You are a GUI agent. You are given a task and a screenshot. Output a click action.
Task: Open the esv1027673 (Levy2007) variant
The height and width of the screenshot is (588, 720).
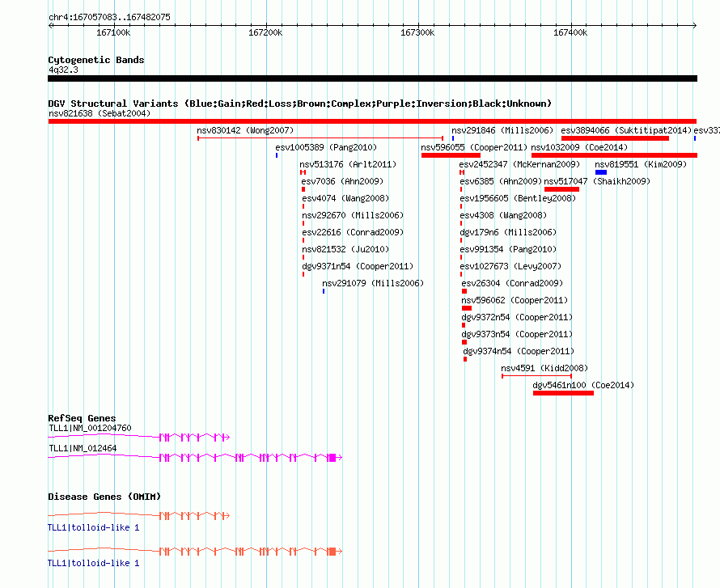click(510, 266)
